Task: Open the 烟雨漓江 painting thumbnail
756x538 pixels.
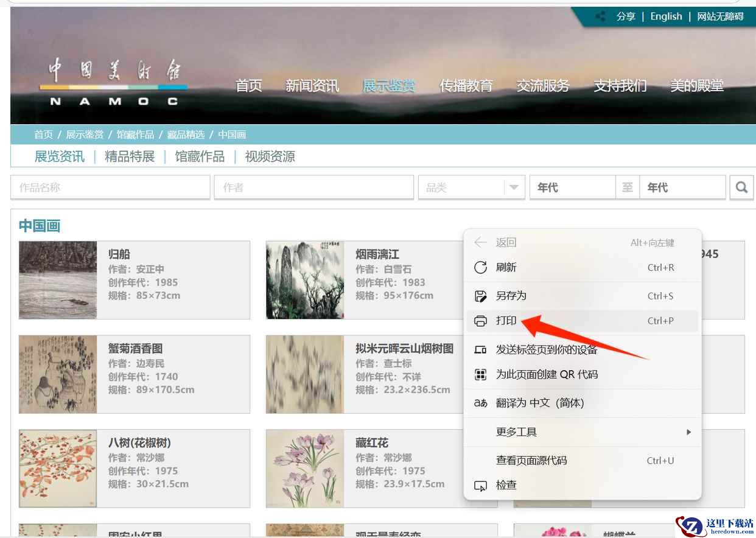Action: [x=305, y=280]
